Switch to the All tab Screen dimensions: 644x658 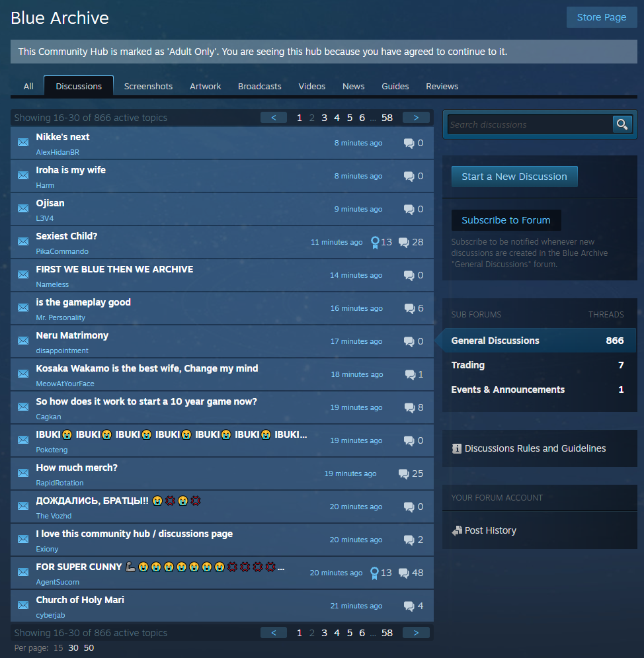[x=28, y=87]
